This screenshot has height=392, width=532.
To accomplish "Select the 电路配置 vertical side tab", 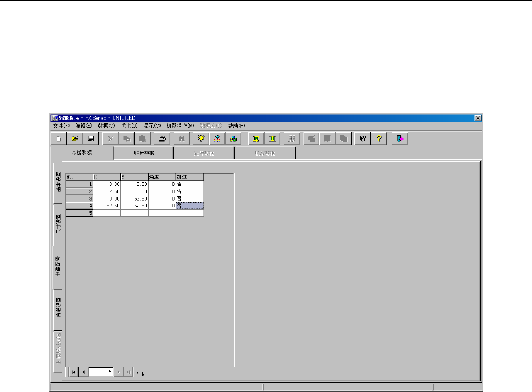I will (58, 267).
